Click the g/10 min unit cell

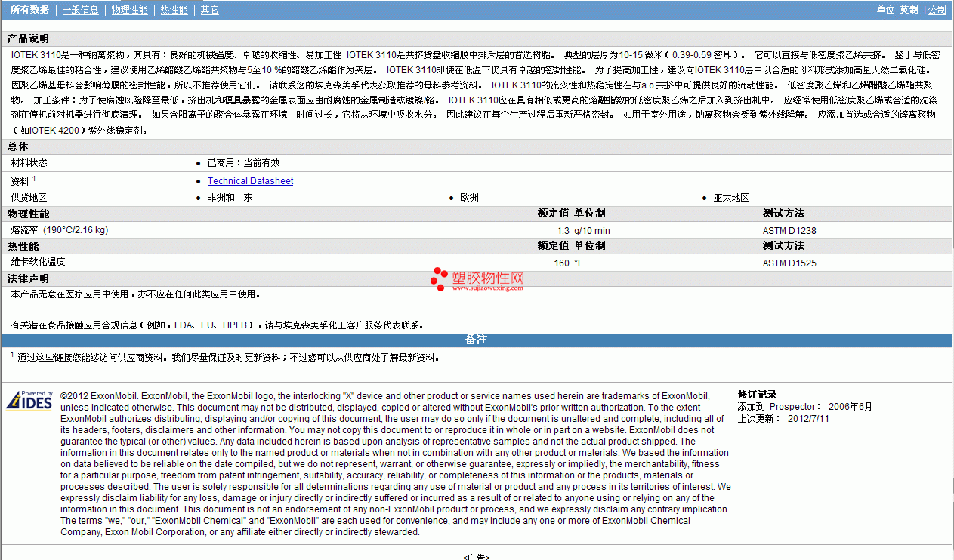click(592, 231)
